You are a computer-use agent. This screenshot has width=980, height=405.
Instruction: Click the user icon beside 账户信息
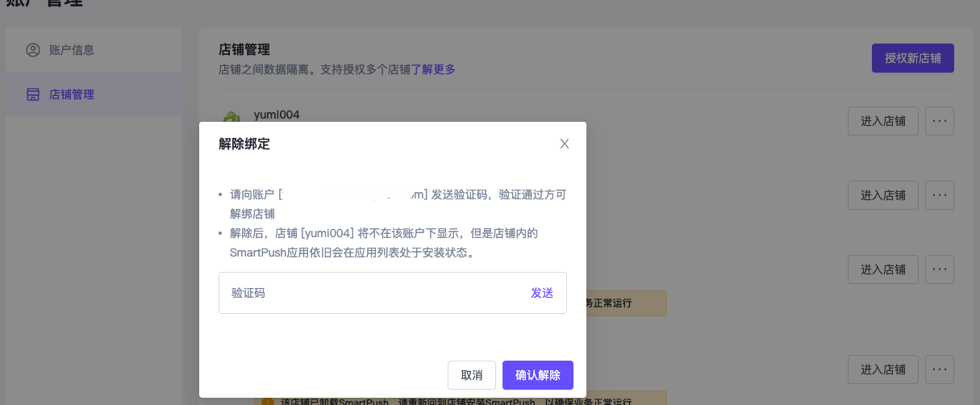click(x=33, y=50)
